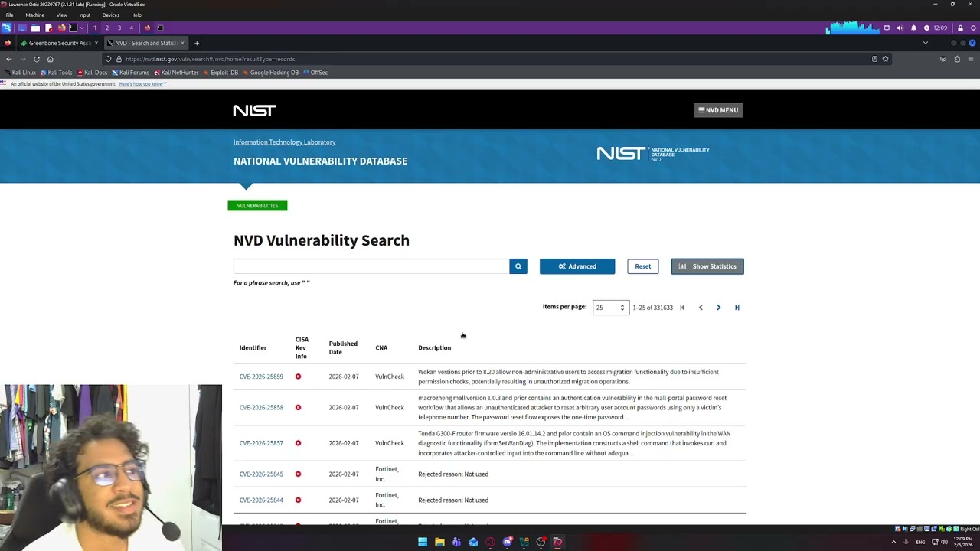Open the Windows Start menu

tap(423, 542)
